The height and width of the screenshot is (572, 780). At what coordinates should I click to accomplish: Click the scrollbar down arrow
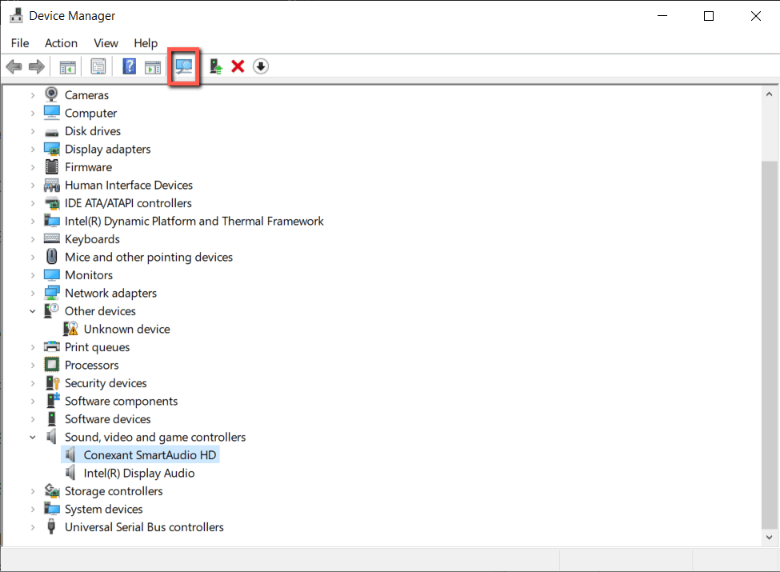(769, 537)
